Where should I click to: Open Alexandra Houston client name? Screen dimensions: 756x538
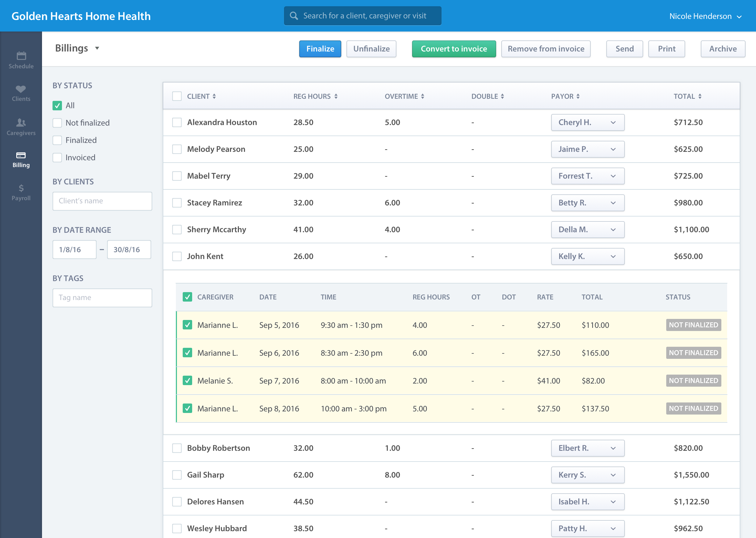[222, 122]
